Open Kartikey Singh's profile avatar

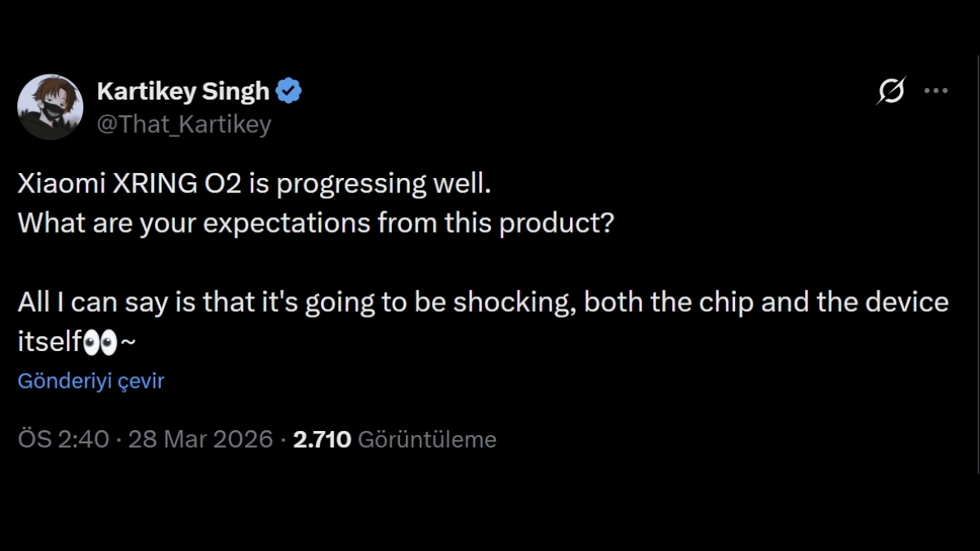point(50,107)
